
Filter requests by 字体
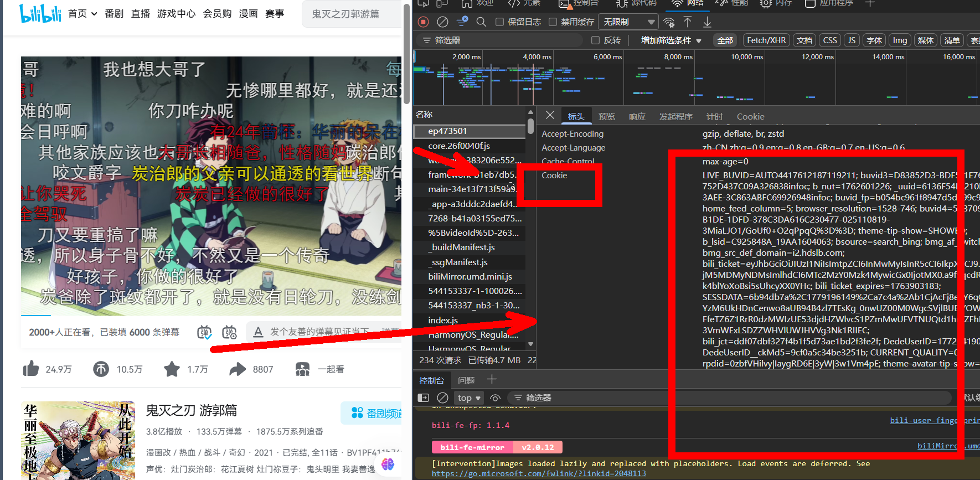[874, 40]
